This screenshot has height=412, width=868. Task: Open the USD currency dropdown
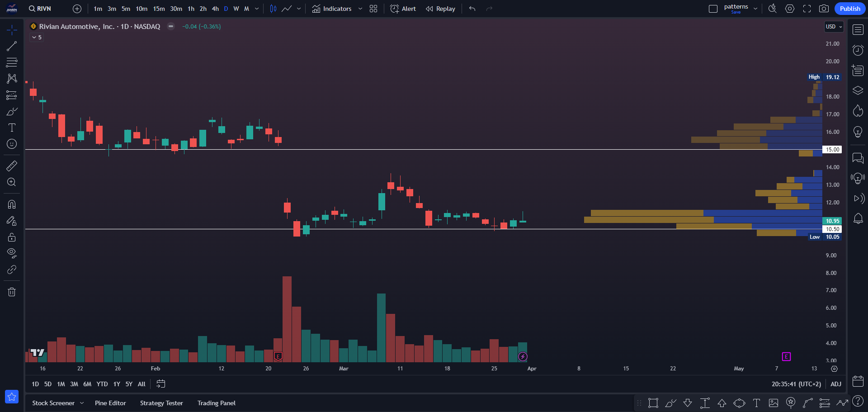point(834,27)
